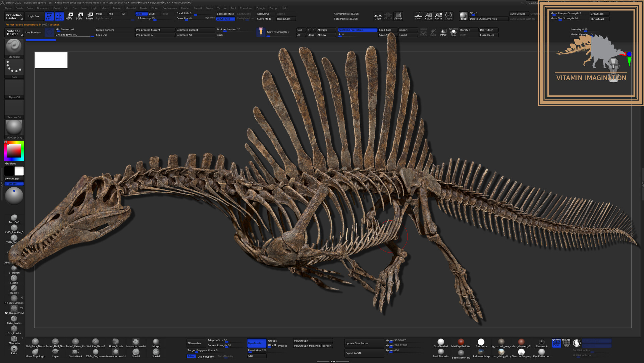
Task: Render with the BPR sphere icon
Action: [464, 16]
